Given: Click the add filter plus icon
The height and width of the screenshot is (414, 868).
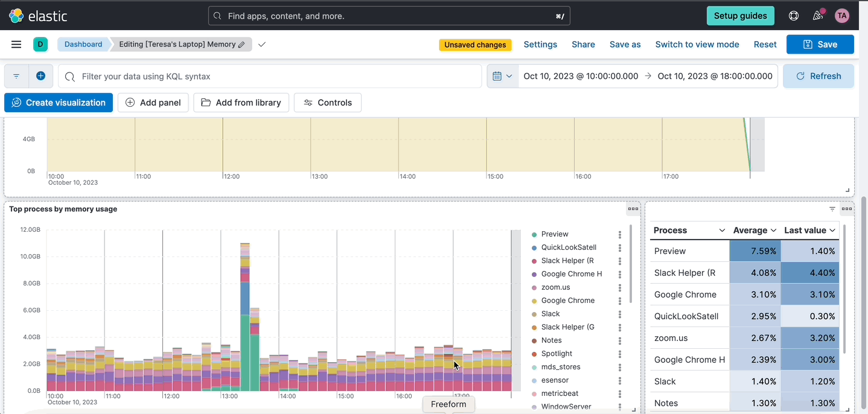Looking at the screenshot, I should coord(40,76).
